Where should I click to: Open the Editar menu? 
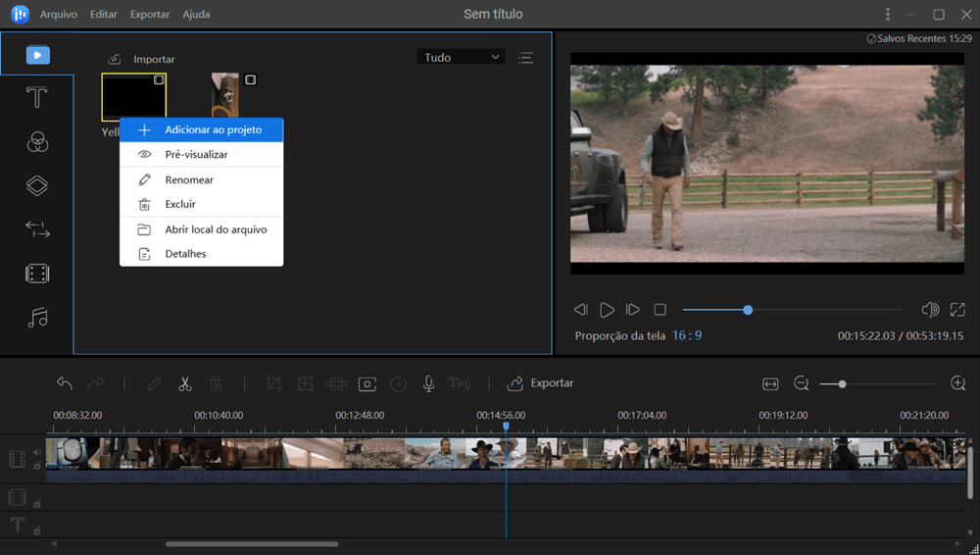103,14
